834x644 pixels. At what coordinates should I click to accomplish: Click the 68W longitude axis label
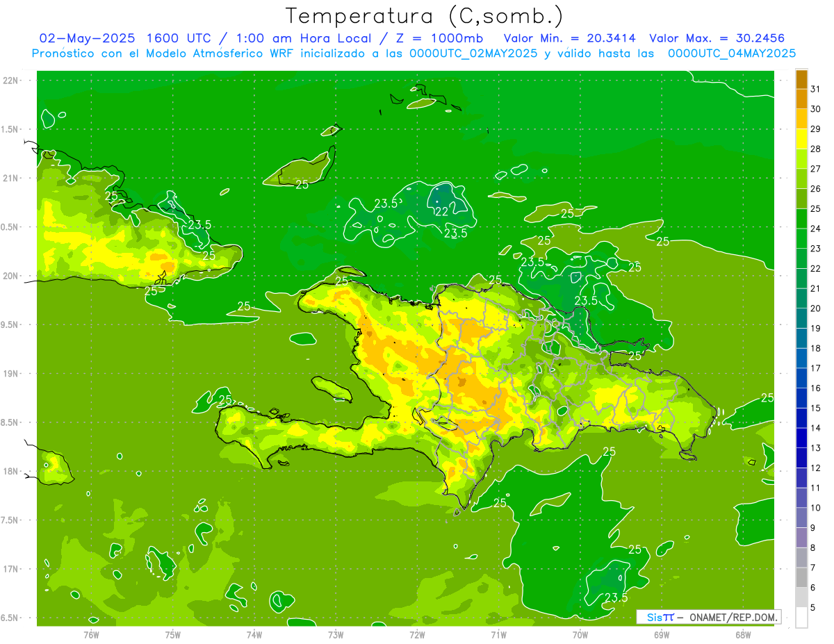pos(743,634)
